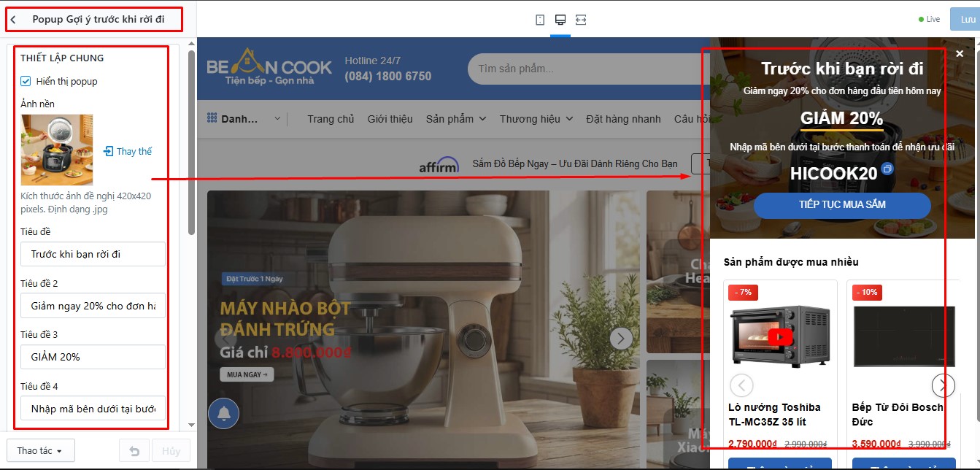Screen dimensions: 980x470
Task: Open Bếp Từ Đôi Bosch product link
Action: point(898,415)
